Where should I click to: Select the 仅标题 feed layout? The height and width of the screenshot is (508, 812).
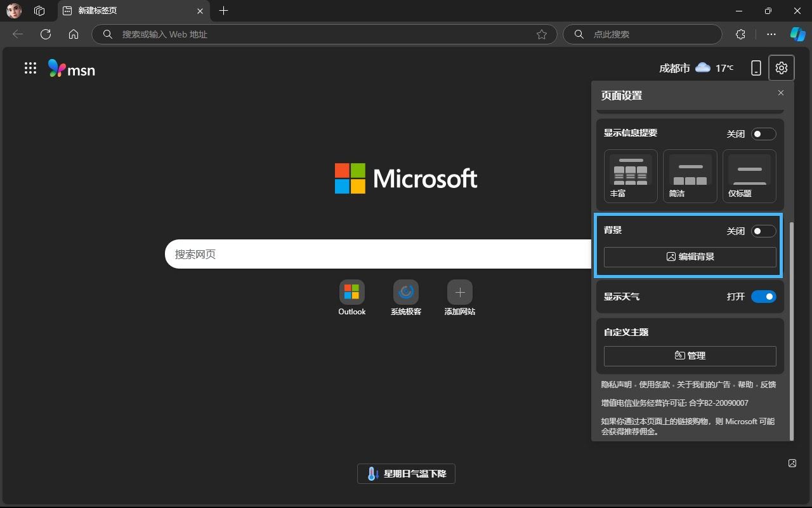tap(749, 176)
